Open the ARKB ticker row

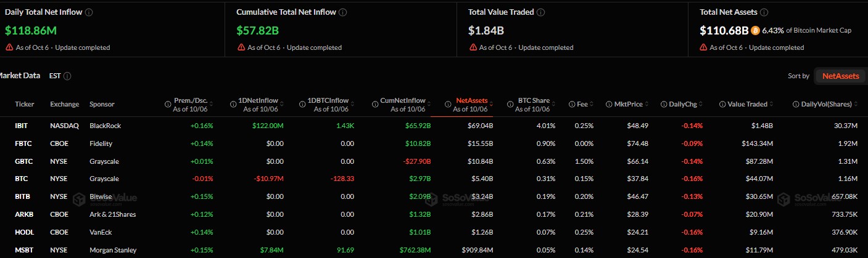click(x=434, y=214)
